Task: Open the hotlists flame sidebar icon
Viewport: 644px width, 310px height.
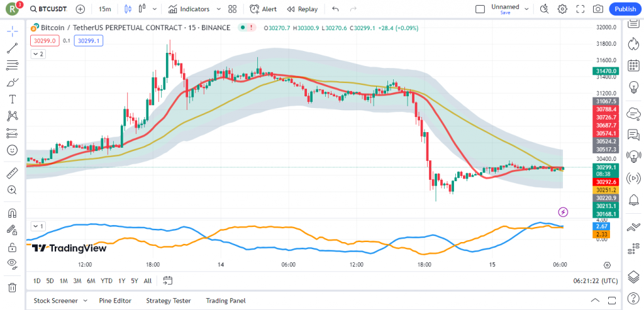Action: coord(633,43)
